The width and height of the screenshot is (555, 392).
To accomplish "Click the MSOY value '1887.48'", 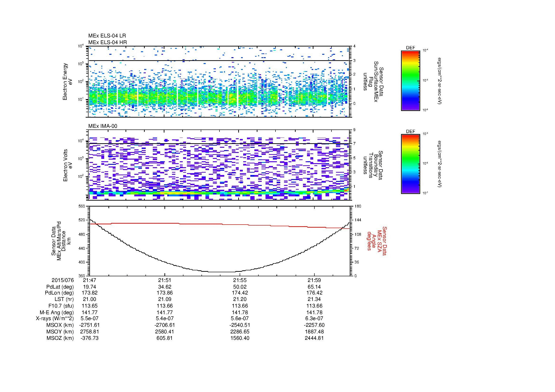I will coord(314,332).
